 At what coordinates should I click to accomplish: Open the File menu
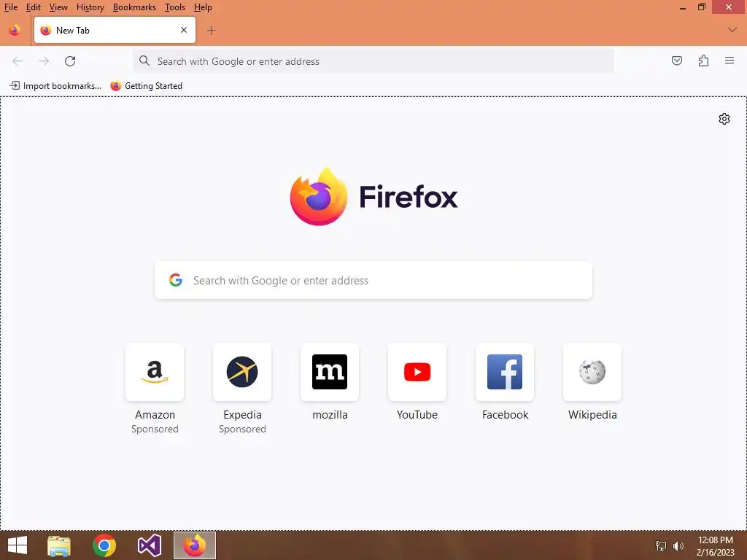(x=11, y=7)
